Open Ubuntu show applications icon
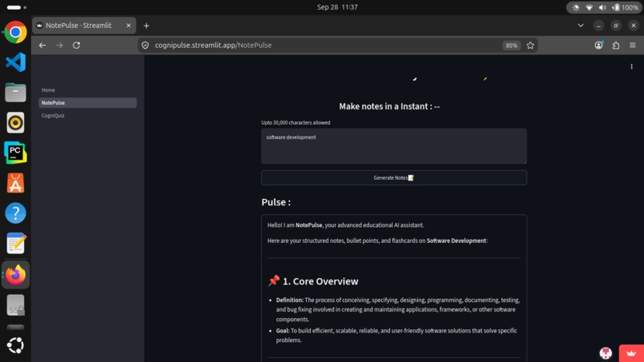The height and width of the screenshot is (362, 644). coord(15,345)
